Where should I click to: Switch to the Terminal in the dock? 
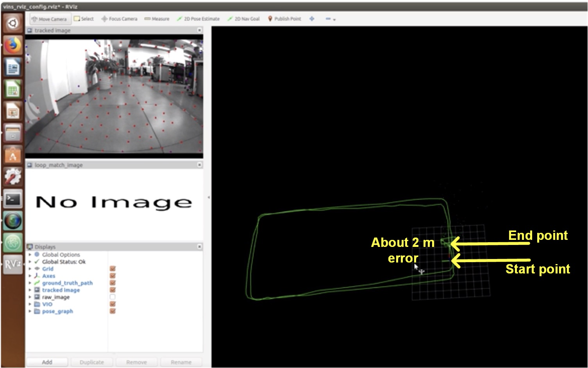click(13, 199)
